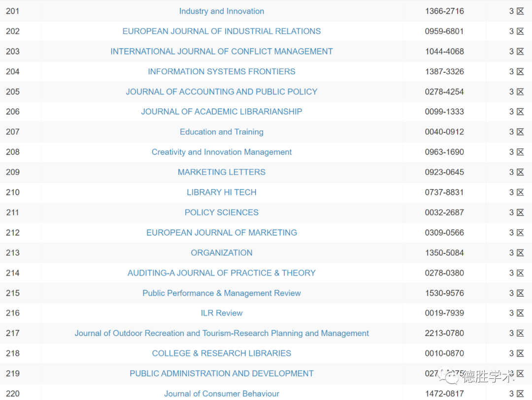Select row number 209
This screenshot has height=400, width=532.
[12, 172]
